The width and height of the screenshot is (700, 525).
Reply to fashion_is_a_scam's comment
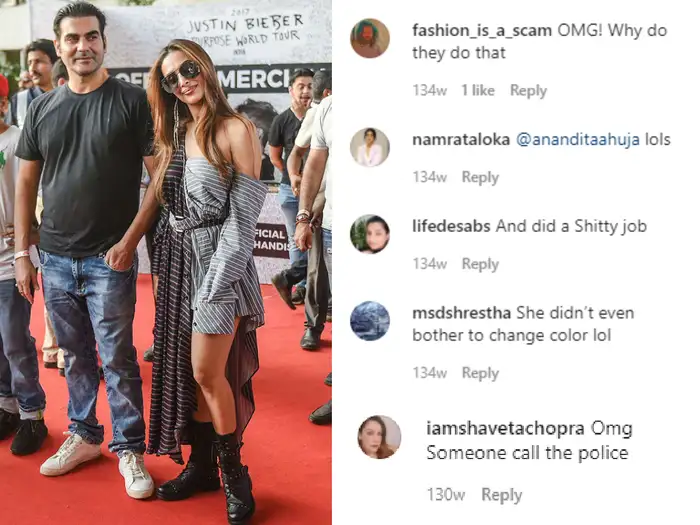pyautogui.click(x=528, y=91)
